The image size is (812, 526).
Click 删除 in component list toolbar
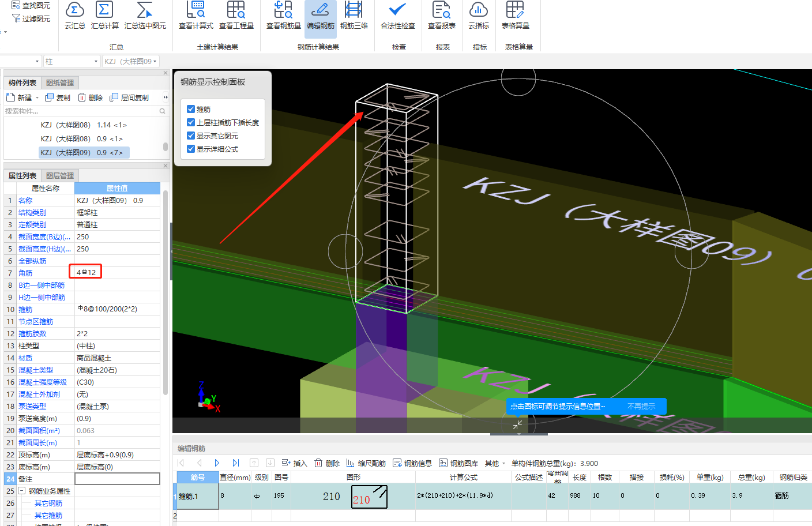(90, 97)
